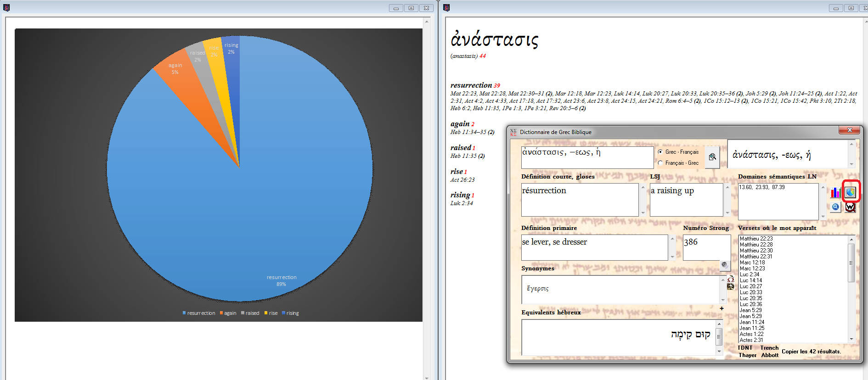Image resolution: width=868 pixels, height=380 pixels.
Task: Open the TDNT lexicon link
Action: pyautogui.click(x=745, y=348)
